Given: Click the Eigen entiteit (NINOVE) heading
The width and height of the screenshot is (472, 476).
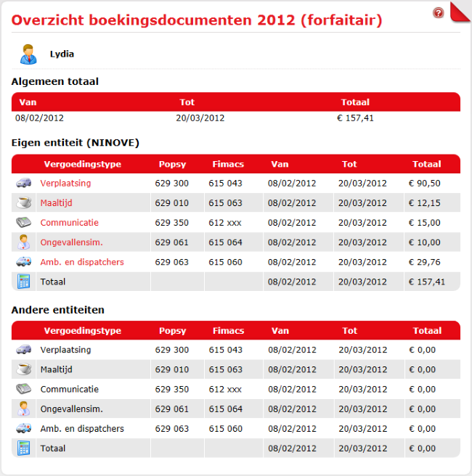Looking at the screenshot, I should 76,143.
